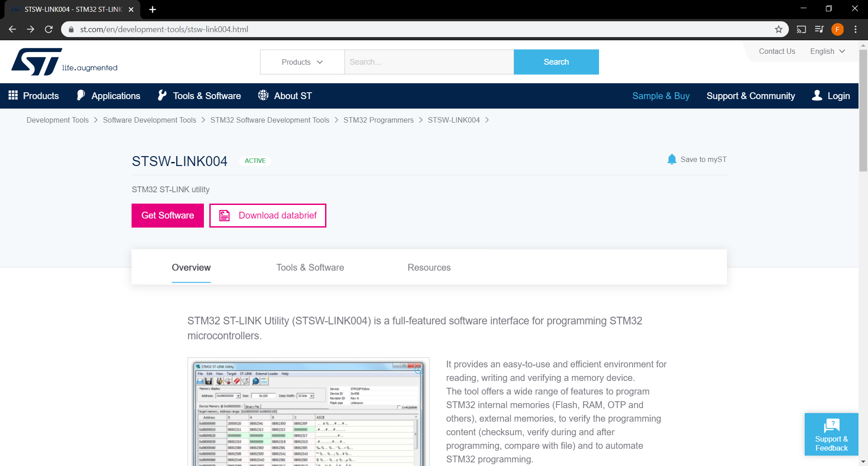The height and width of the screenshot is (466, 868).
Task: Click the orange profile avatar icon
Action: (837, 29)
